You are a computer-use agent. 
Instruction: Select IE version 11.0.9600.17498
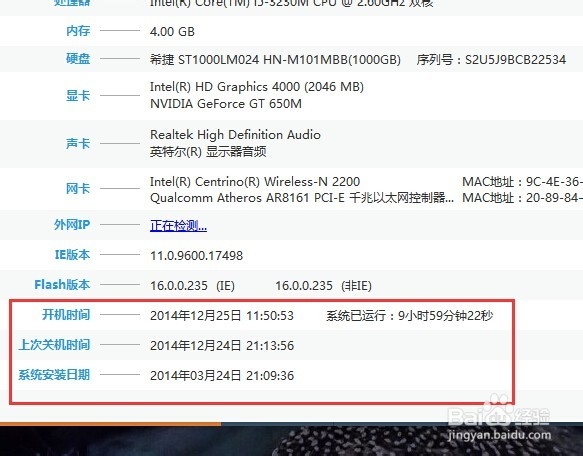coord(196,256)
